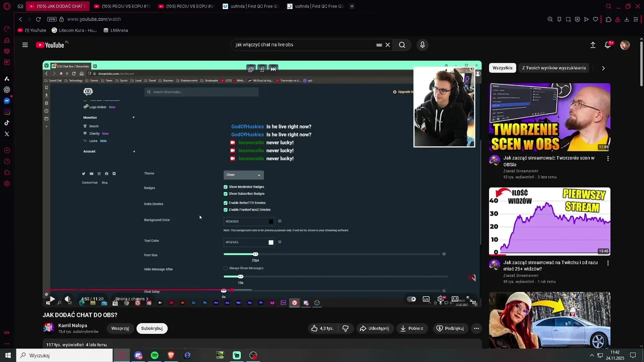Focus the Windows taskbar search box Wyszukaj
The width and height of the screenshot is (644, 362).
click(64, 355)
